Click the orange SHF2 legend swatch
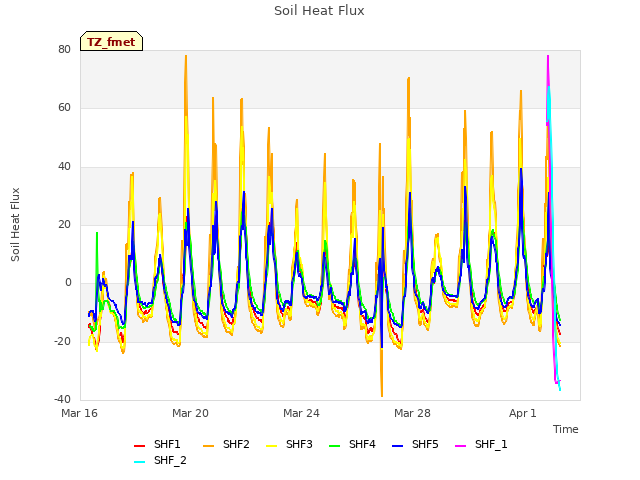This screenshot has height=480, width=640. point(209,446)
